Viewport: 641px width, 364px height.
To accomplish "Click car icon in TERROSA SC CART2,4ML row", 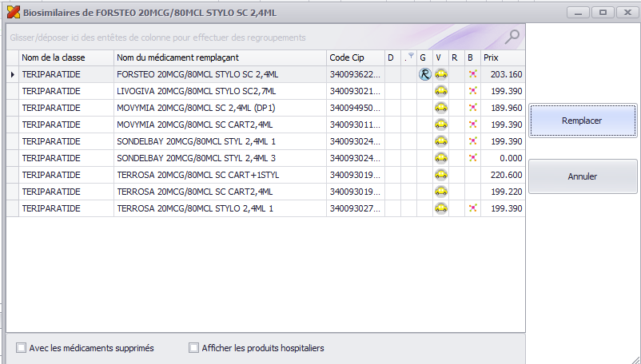I will point(440,192).
